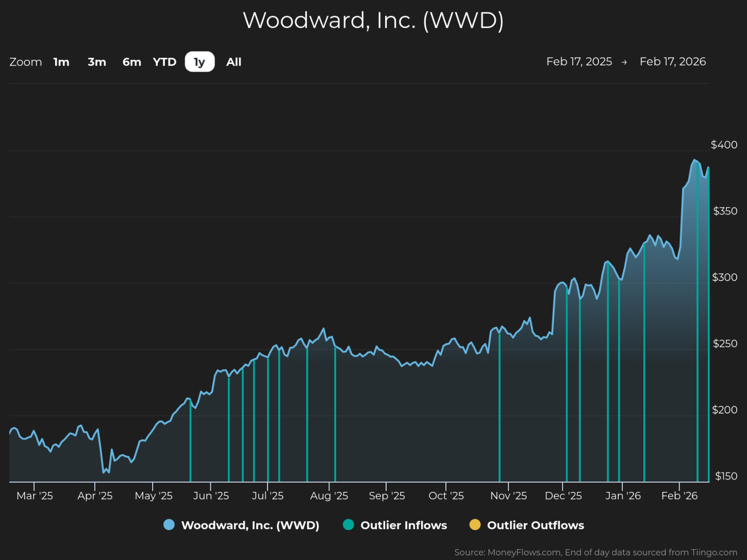Click the Mar '25 axis label
The image size is (747, 560).
point(35,496)
